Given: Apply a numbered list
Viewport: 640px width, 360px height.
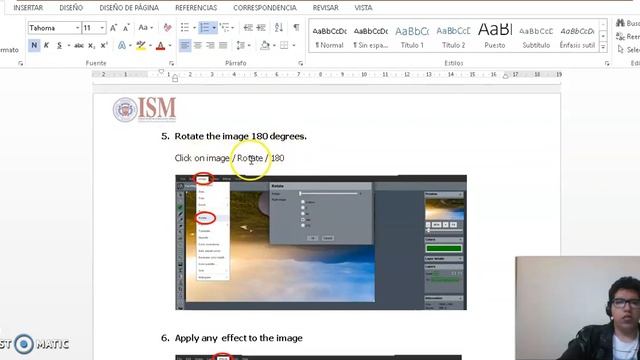Looking at the screenshot, I should pyautogui.click(x=204, y=28).
